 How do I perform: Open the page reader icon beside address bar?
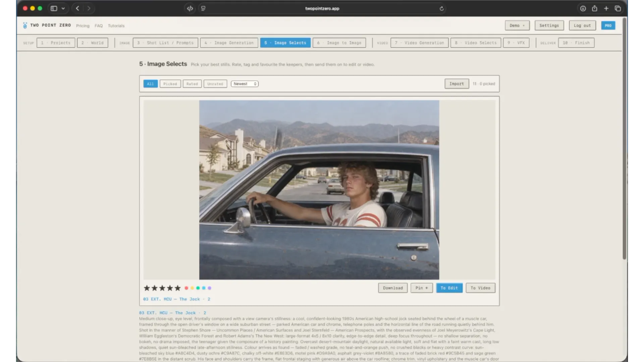(203, 8)
